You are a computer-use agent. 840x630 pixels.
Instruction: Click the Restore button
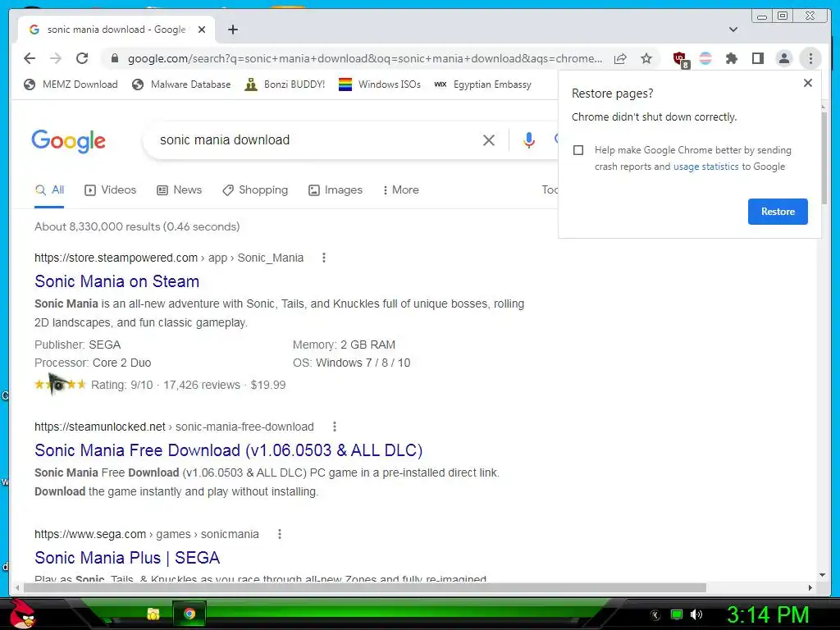[x=778, y=212]
